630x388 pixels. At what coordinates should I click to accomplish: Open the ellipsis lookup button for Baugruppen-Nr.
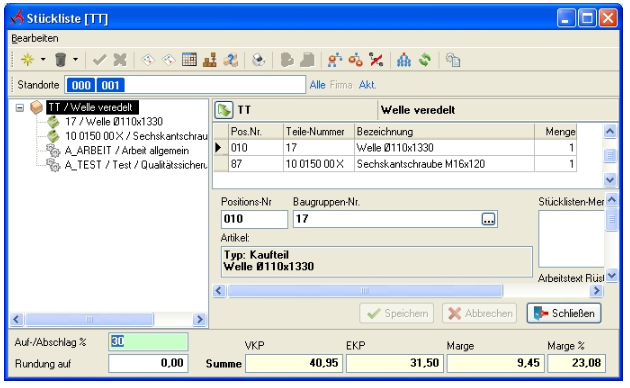pyautogui.click(x=488, y=219)
